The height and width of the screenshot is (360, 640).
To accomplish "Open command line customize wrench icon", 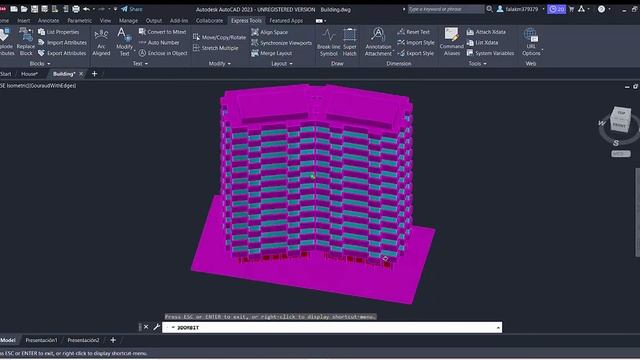I will click(x=156, y=327).
